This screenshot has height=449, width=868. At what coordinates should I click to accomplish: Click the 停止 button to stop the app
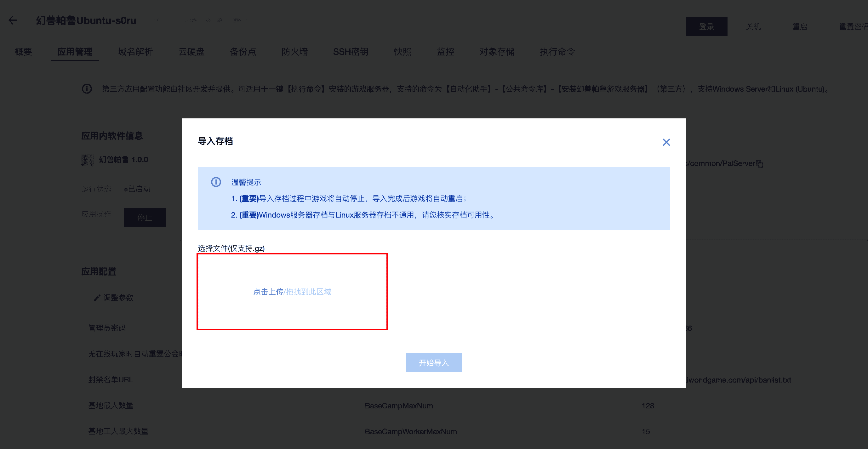click(x=145, y=217)
